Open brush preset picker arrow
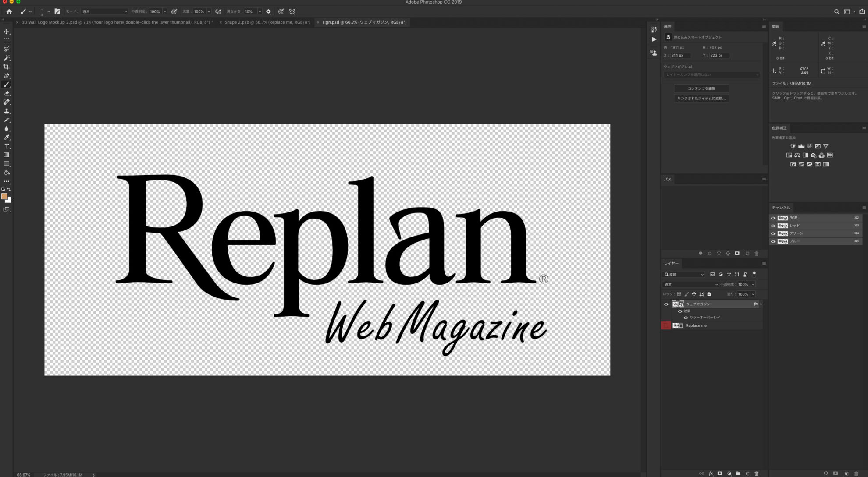Screen dimensions: 868x477 point(49,11)
